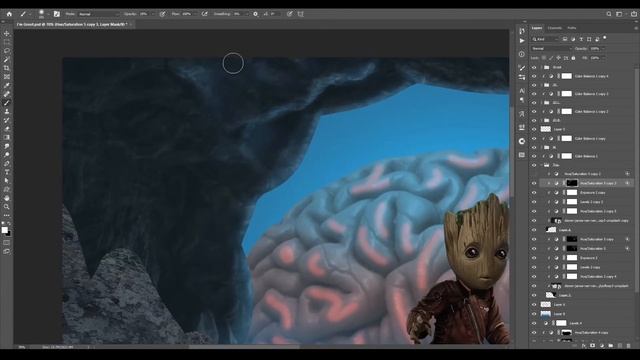Screen dimensions: 640x360
Task: Click the Share icon at top right
Action: click(x=634, y=14)
